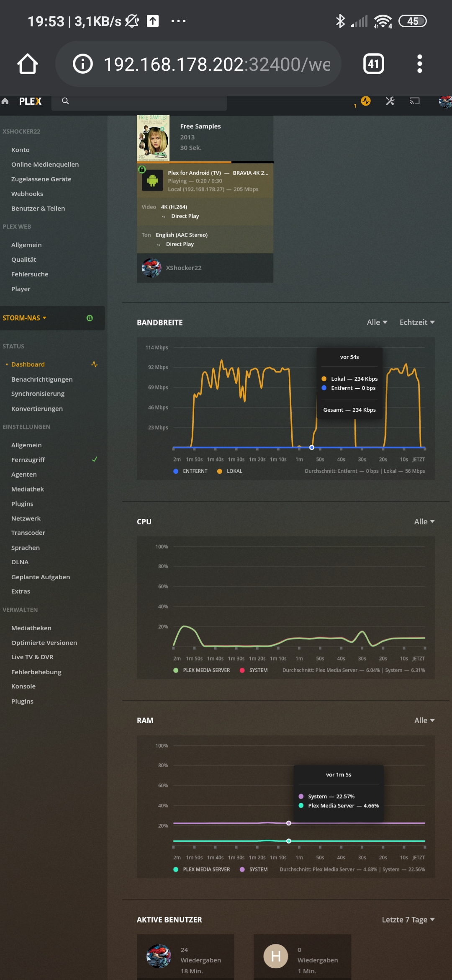Open Benachrichtigungen page
Screen dimensions: 452x980
[x=42, y=379]
